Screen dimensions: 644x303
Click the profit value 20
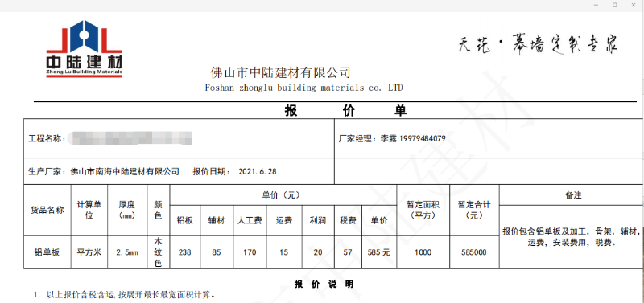(x=318, y=252)
